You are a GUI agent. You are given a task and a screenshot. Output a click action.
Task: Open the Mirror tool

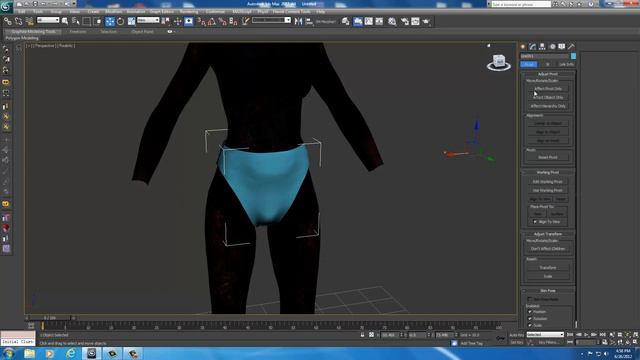tap(298, 21)
